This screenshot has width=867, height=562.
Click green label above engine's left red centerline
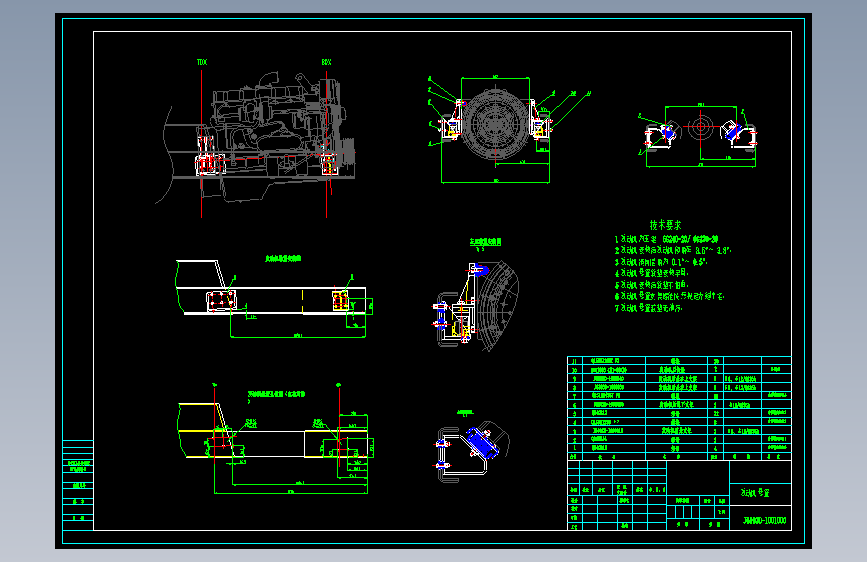click(202, 63)
